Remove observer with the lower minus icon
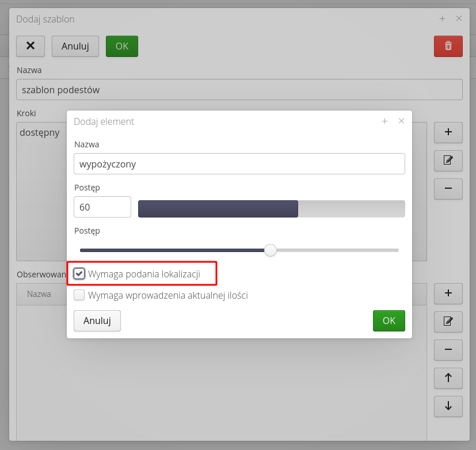This screenshot has width=476, height=450. 448,349
